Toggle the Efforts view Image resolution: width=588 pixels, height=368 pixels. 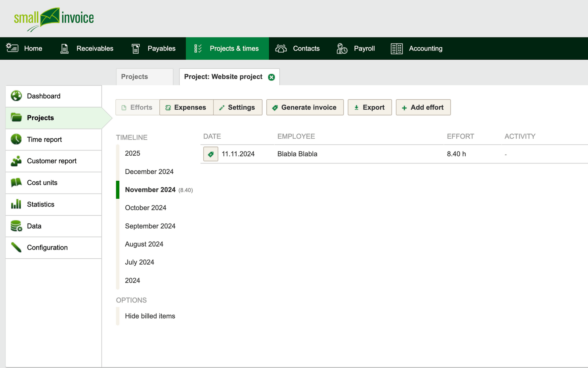137,107
